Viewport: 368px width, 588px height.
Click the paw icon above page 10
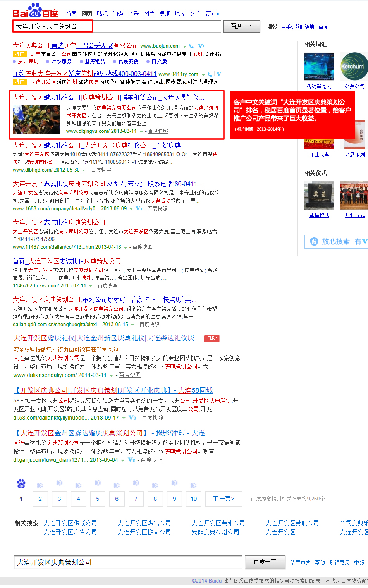pyautogui.click(x=193, y=485)
